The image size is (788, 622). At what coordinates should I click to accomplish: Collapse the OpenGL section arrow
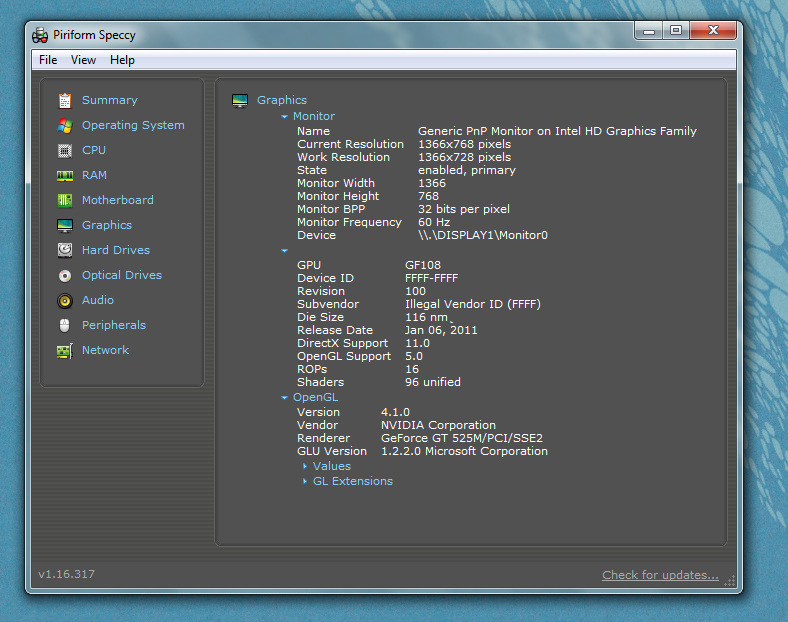284,397
